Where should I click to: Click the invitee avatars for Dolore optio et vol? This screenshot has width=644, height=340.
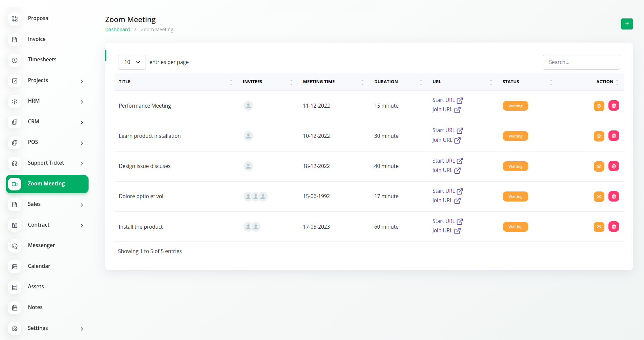point(255,196)
